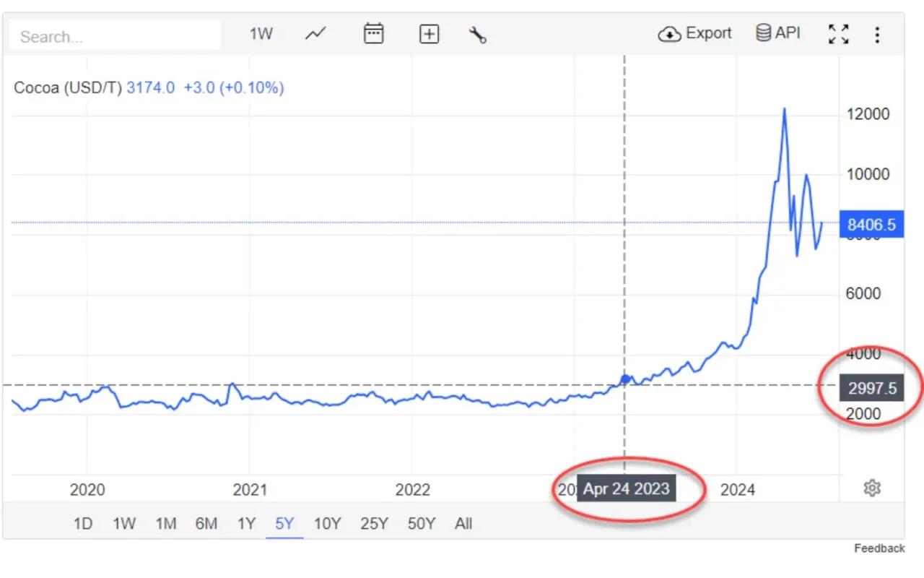Open the calendar date range picker
The image size is (924, 578).
[x=373, y=33]
